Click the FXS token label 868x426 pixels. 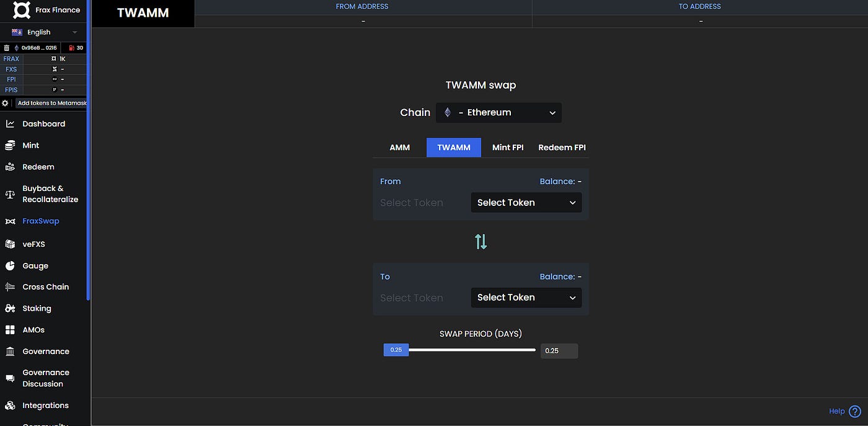[11, 69]
